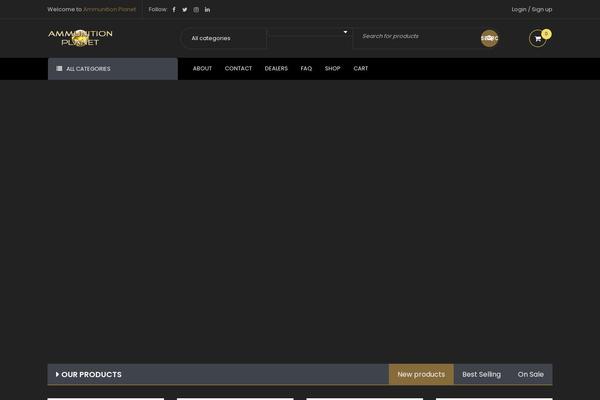Open the Twitter follow icon
Image resolution: width=600 pixels, height=400 pixels.
[x=185, y=10]
